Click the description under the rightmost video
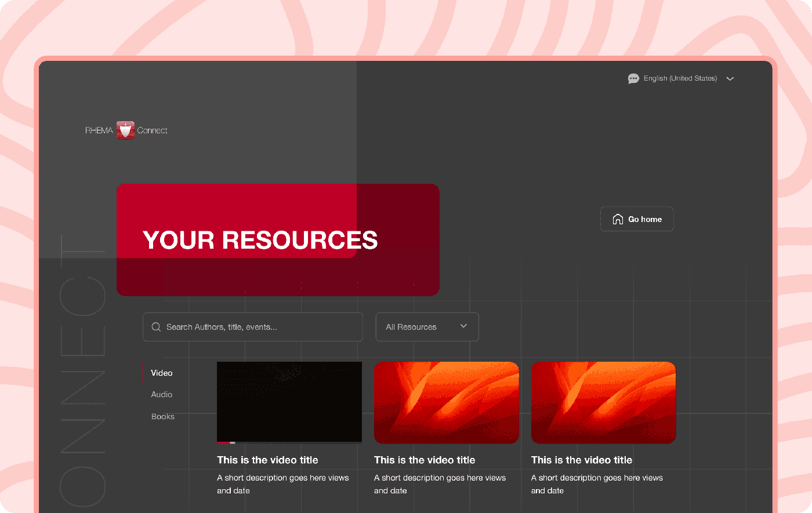812x513 pixels. (597, 484)
